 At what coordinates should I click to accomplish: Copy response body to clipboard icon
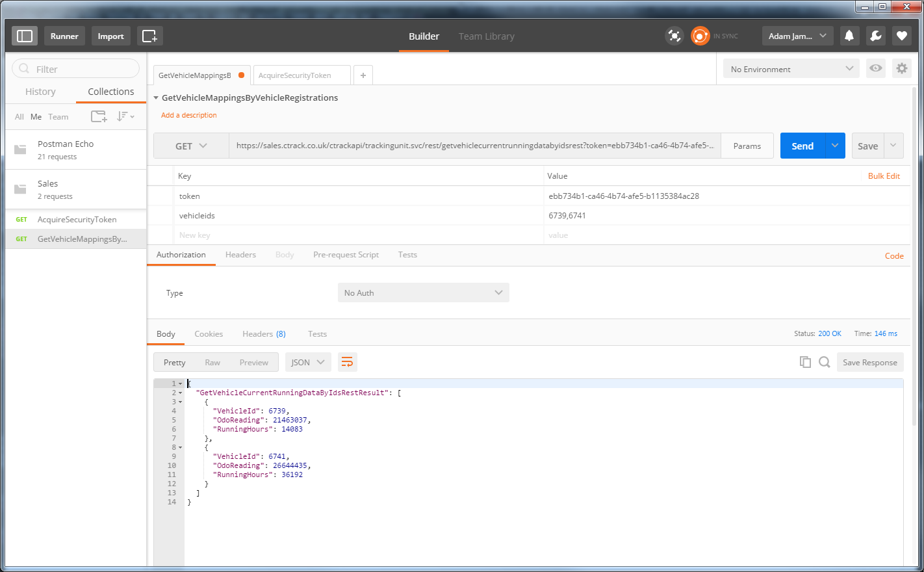(x=805, y=362)
